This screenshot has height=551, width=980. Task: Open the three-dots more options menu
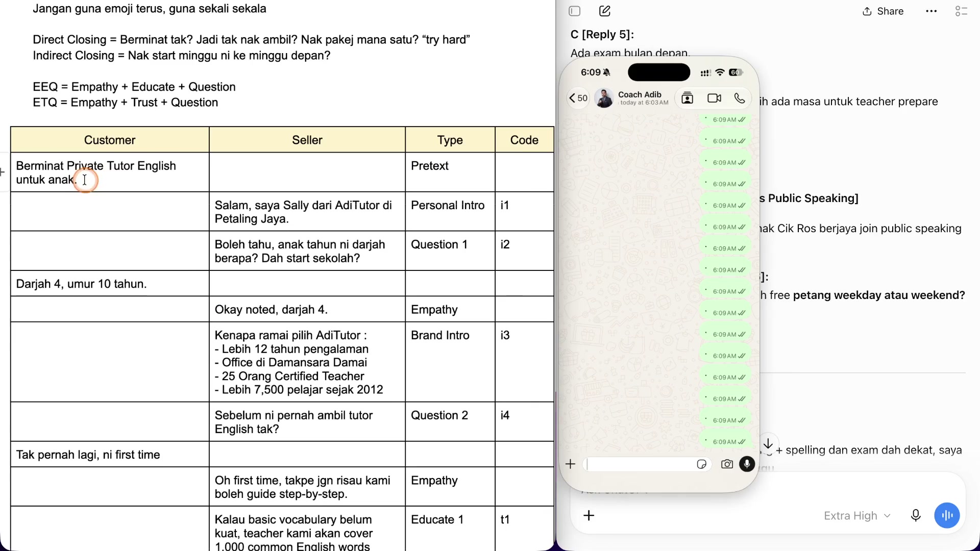tap(932, 11)
